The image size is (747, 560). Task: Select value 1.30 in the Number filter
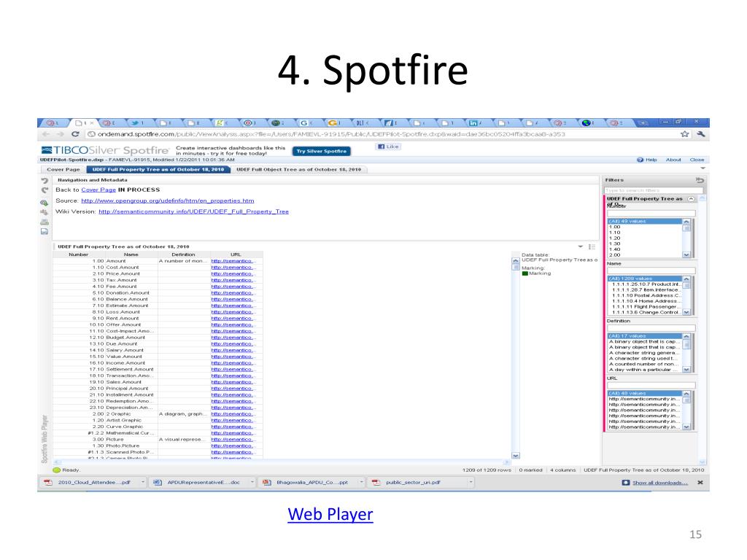click(x=645, y=244)
